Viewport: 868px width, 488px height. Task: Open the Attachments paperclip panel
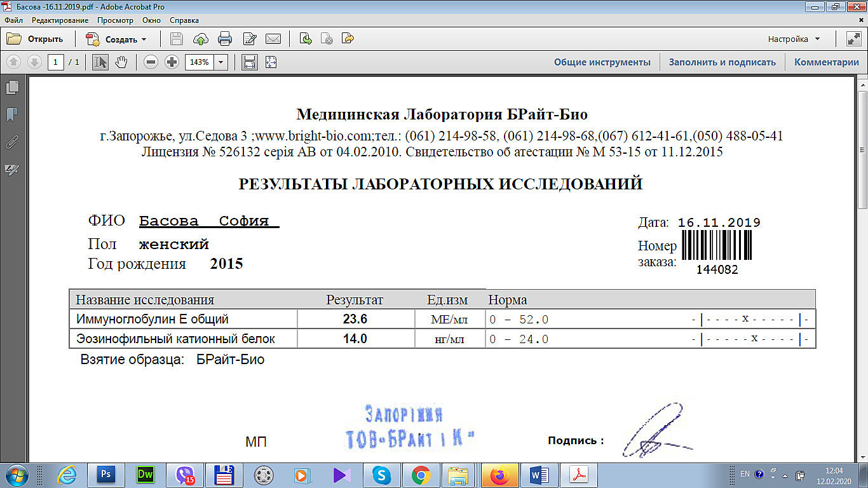pyautogui.click(x=11, y=142)
